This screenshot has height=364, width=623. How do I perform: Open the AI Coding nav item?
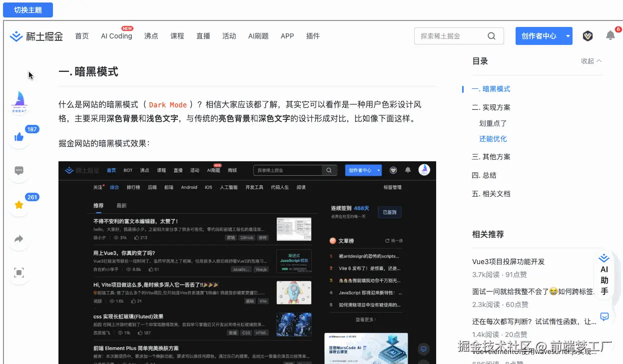[116, 36]
